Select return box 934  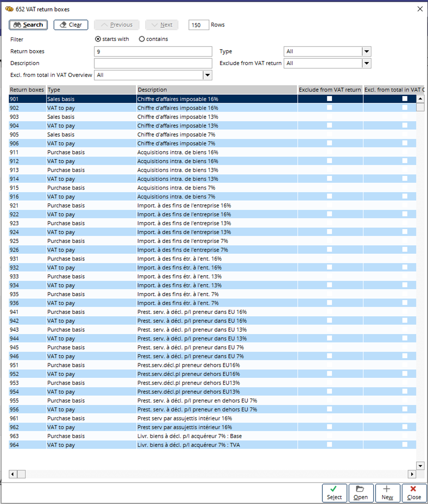[x=213, y=285]
